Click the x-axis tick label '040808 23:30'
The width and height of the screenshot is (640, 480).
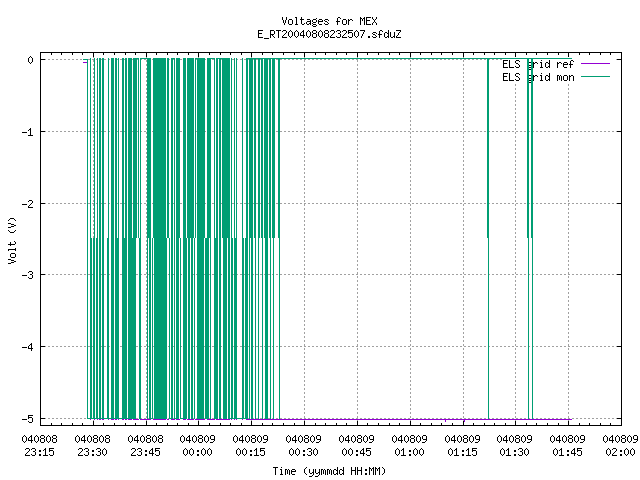[x=93, y=446]
